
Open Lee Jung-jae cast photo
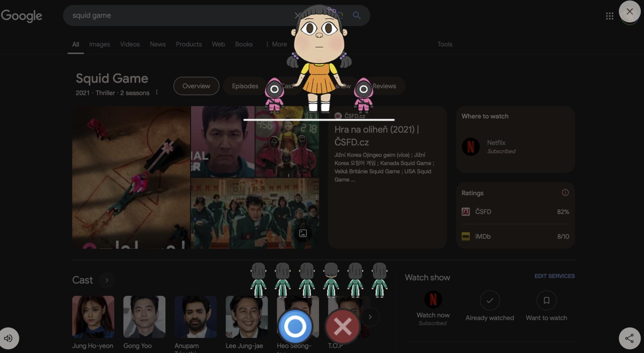pos(247,317)
